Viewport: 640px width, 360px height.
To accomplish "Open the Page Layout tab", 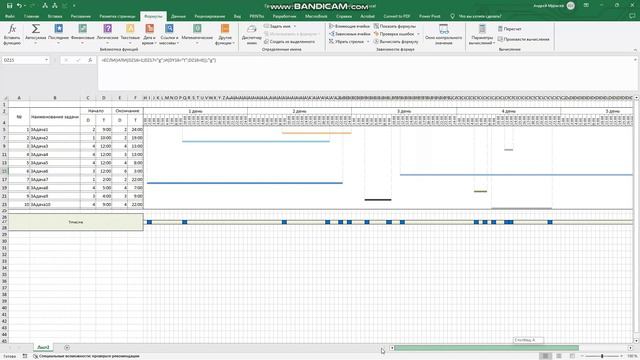I will click(x=117, y=16).
